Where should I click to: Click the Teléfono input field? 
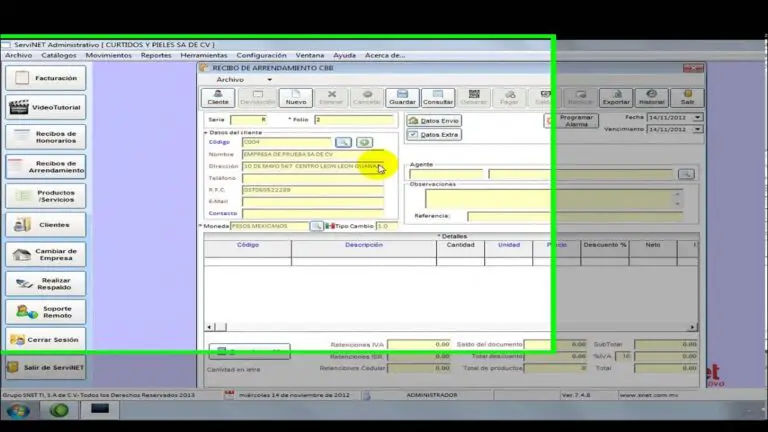pos(313,178)
